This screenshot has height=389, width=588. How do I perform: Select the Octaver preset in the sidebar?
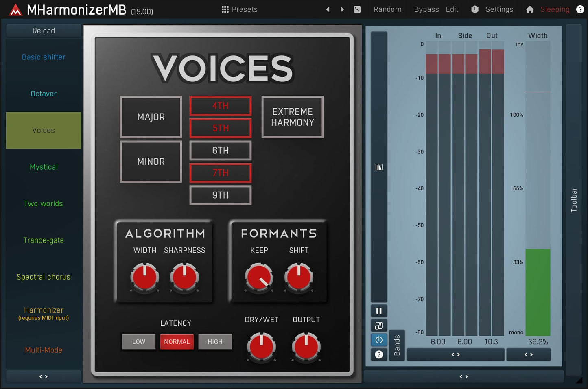pos(43,94)
